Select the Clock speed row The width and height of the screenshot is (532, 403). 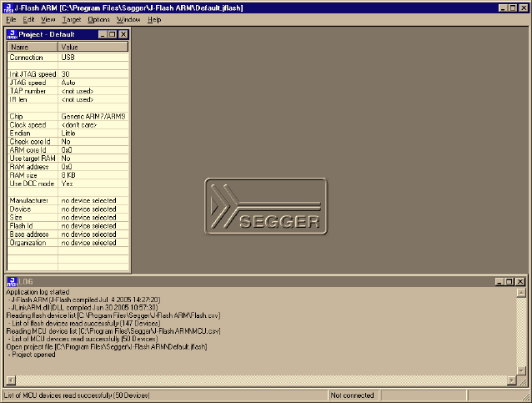[x=68, y=125]
